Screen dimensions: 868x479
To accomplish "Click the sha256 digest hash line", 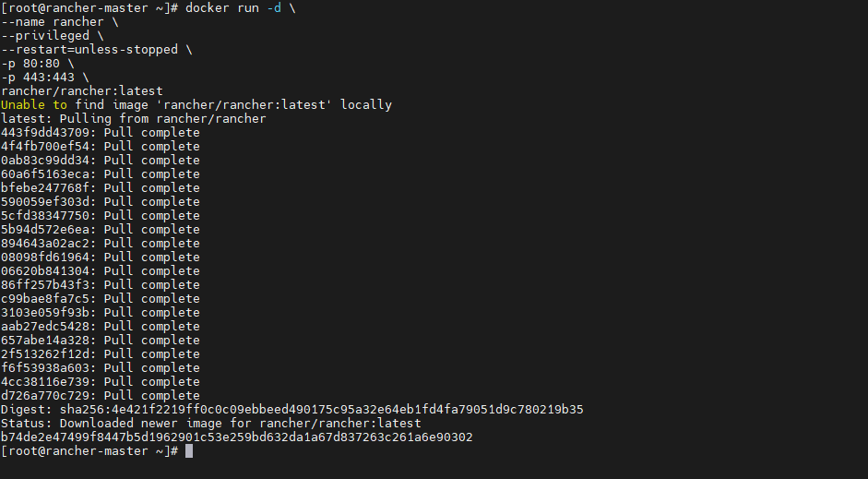I will click(x=291, y=410).
